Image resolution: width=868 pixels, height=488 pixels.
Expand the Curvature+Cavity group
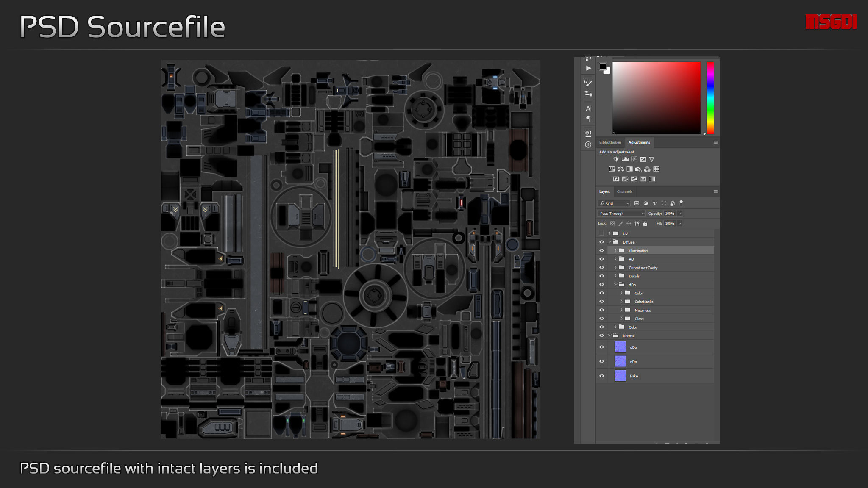[615, 267]
